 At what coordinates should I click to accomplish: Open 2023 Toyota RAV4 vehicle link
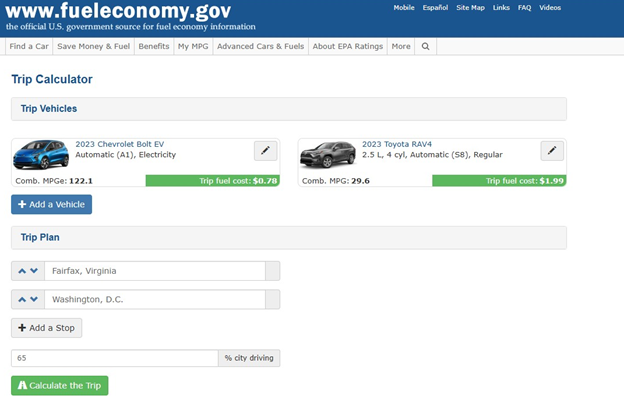(x=397, y=144)
